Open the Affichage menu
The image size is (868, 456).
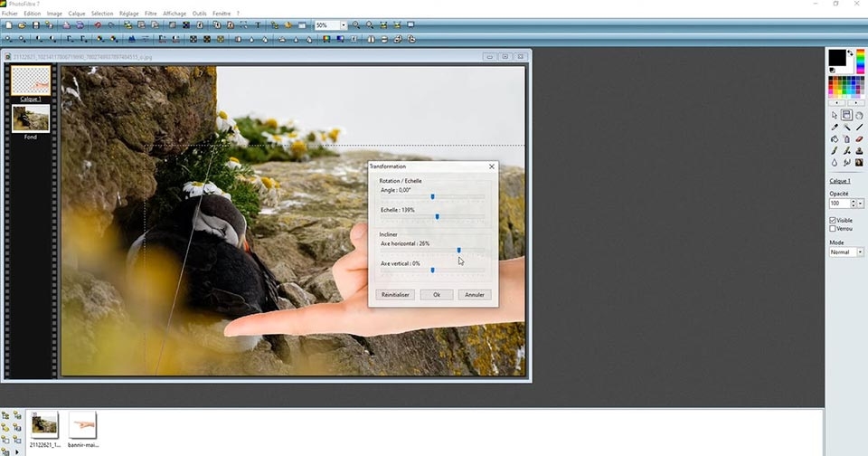(x=175, y=14)
